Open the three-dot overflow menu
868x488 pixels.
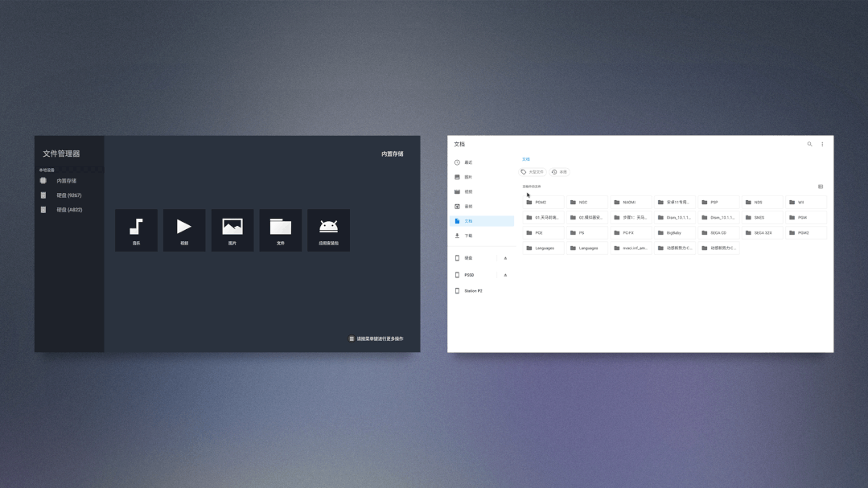coord(822,144)
